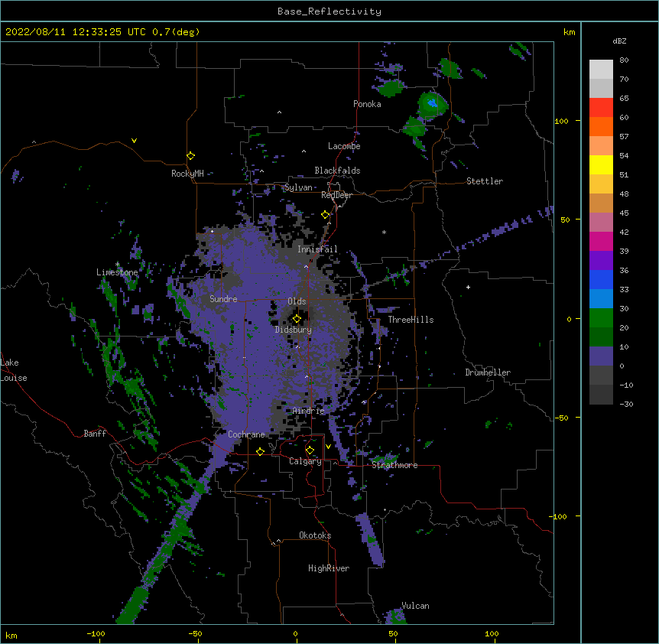Screen dimensions: 659x644
Task: Select the purple 36-39 dBZ legend swatch
Action: (601, 261)
